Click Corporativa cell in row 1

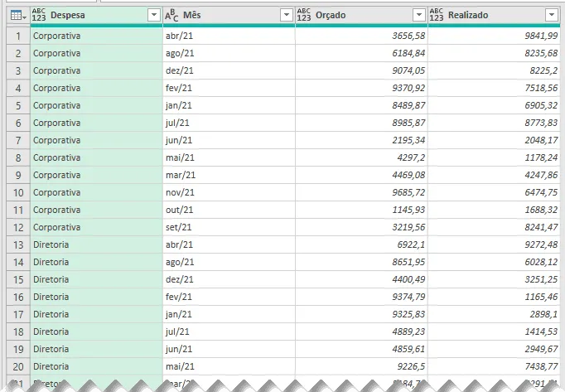[x=97, y=36]
